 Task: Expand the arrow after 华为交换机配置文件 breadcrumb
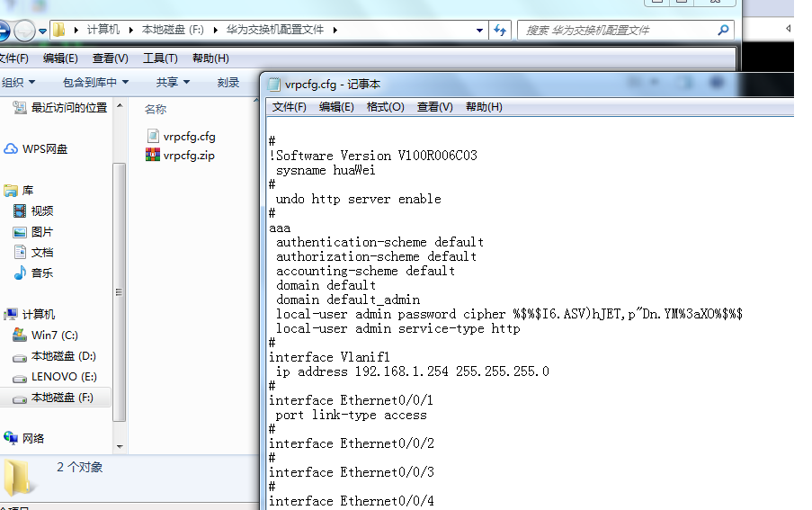click(335, 30)
